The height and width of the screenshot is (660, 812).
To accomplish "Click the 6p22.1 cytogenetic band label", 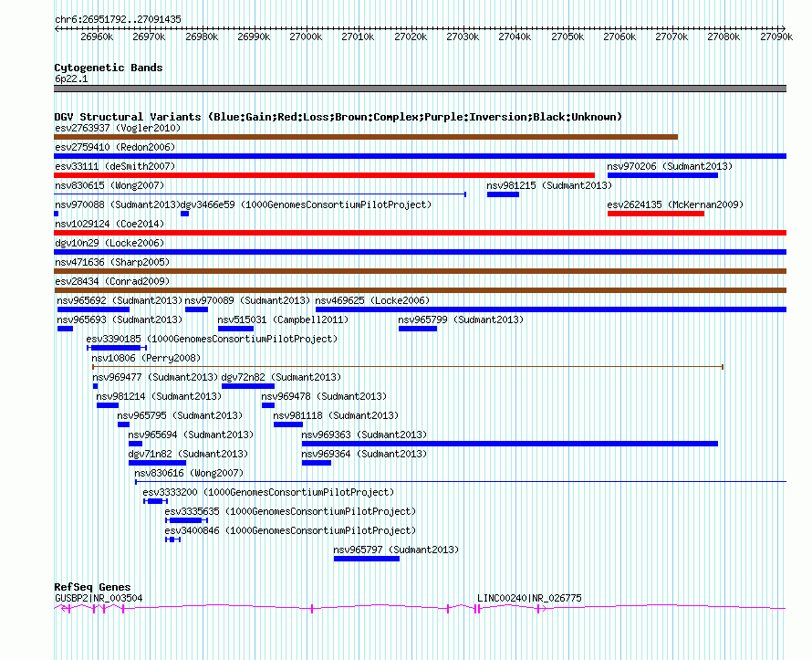I will coord(71,79).
